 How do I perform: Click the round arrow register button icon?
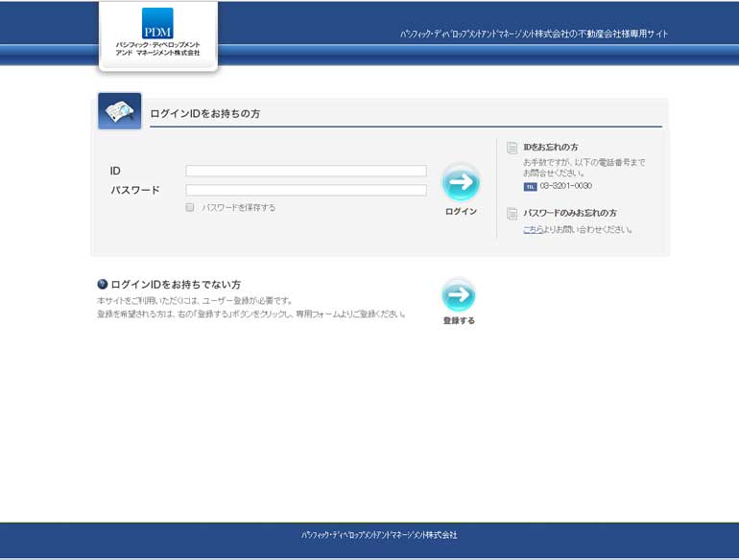[x=459, y=294]
